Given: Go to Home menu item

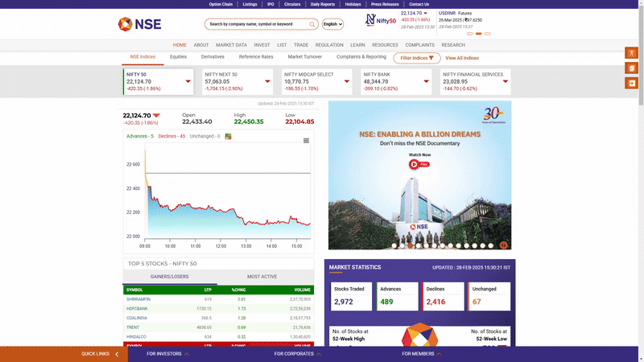Looking at the screenshot, I should tap(180, 45).
